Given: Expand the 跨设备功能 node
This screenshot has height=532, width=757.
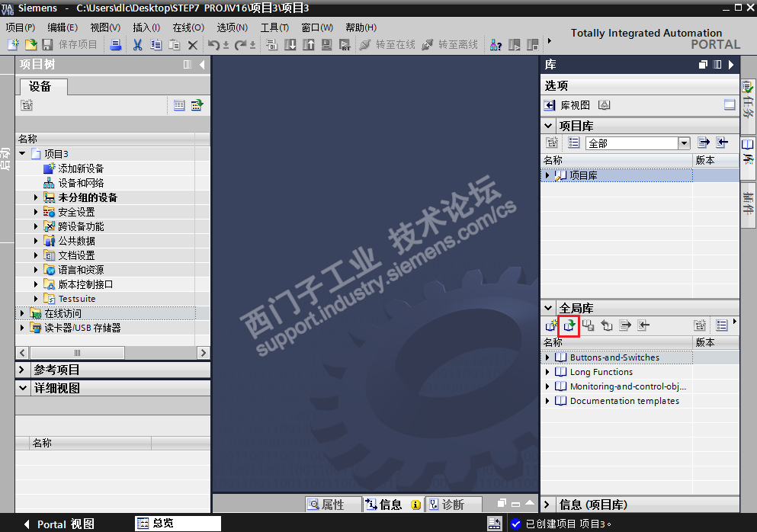Looking at the screenshot, I should 36,226.
